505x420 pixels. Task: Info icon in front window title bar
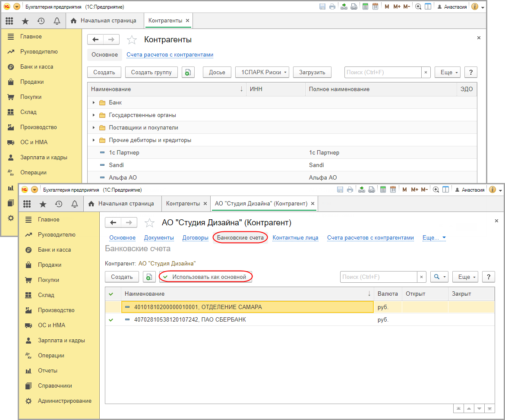tap(492, 189)
